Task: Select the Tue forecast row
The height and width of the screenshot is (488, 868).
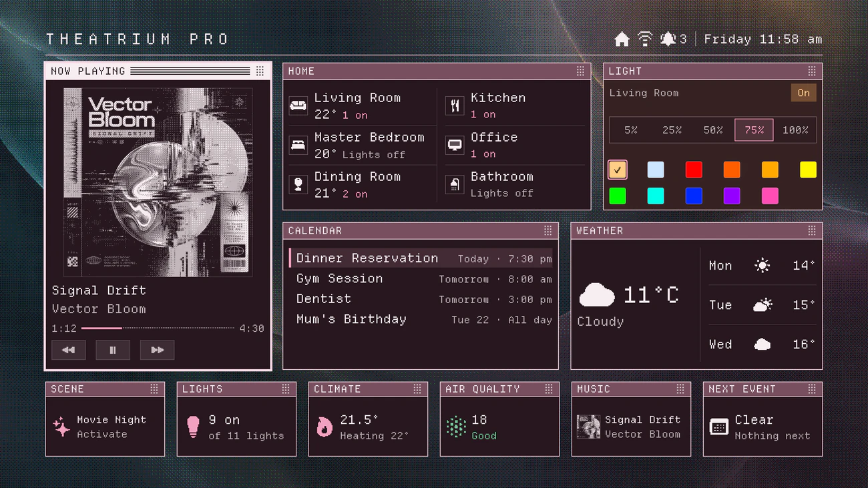Action: [762, 305]
